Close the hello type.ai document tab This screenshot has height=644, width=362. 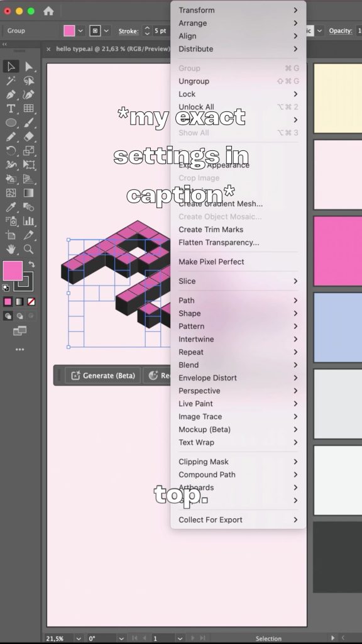tap(48, 49)
